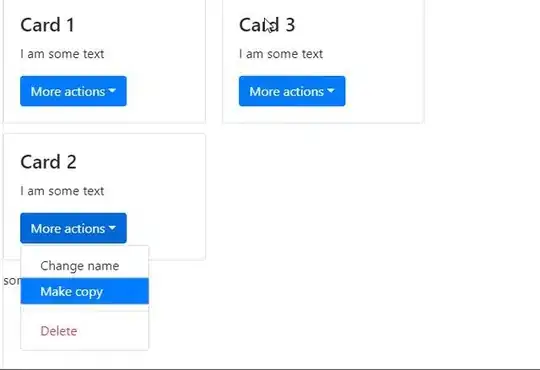Open Card 1's More actions dropdown
540x370 pixels.
73,91
